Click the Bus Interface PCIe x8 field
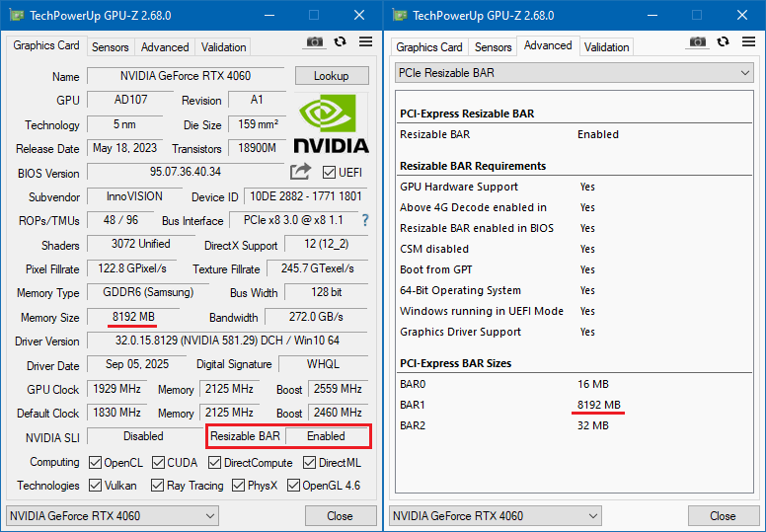 click(x=293, y=220)
